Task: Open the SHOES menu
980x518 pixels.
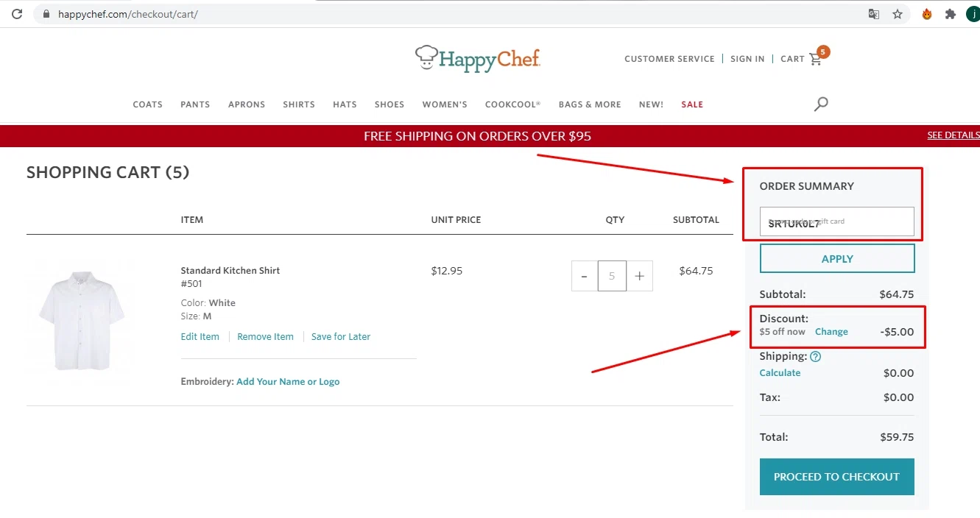Action: tap(389, 104)
